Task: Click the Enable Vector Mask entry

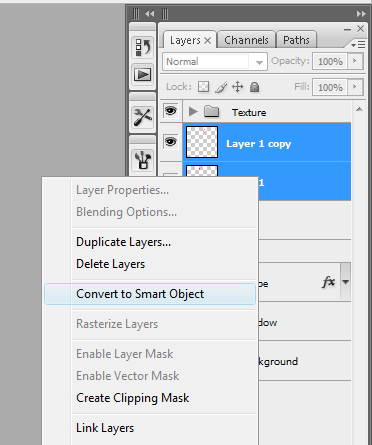Action: [x=150, y=376]
